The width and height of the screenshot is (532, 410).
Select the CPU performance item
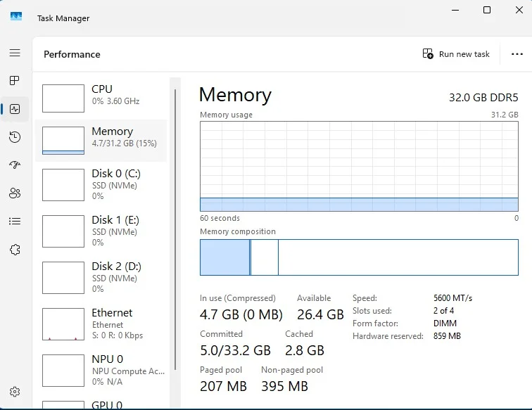(101, 98)
